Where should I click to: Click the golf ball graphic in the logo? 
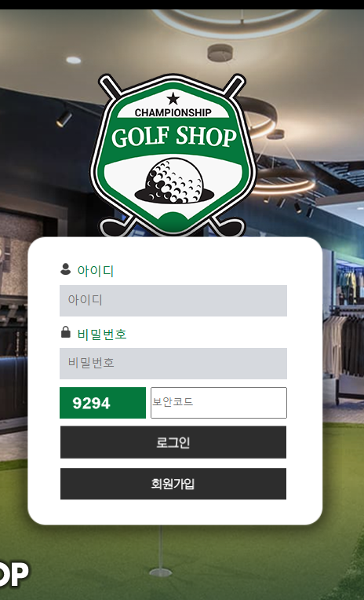[x=174, y=181]
